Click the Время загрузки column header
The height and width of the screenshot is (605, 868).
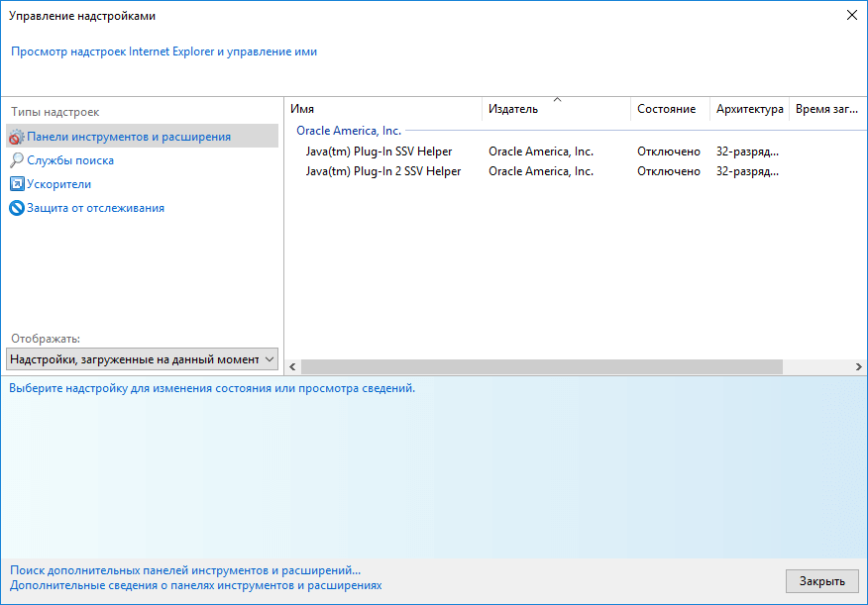(827, 109)
